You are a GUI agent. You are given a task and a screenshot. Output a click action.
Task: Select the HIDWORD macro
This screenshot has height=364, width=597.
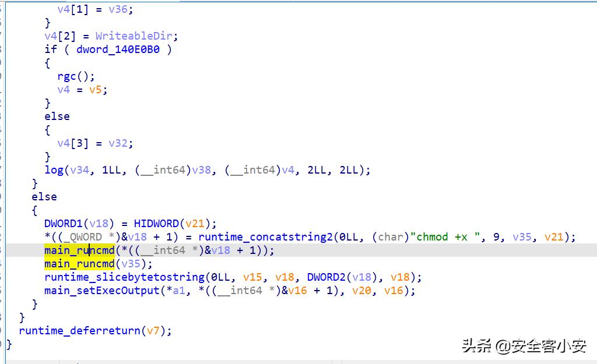(156, 224)
